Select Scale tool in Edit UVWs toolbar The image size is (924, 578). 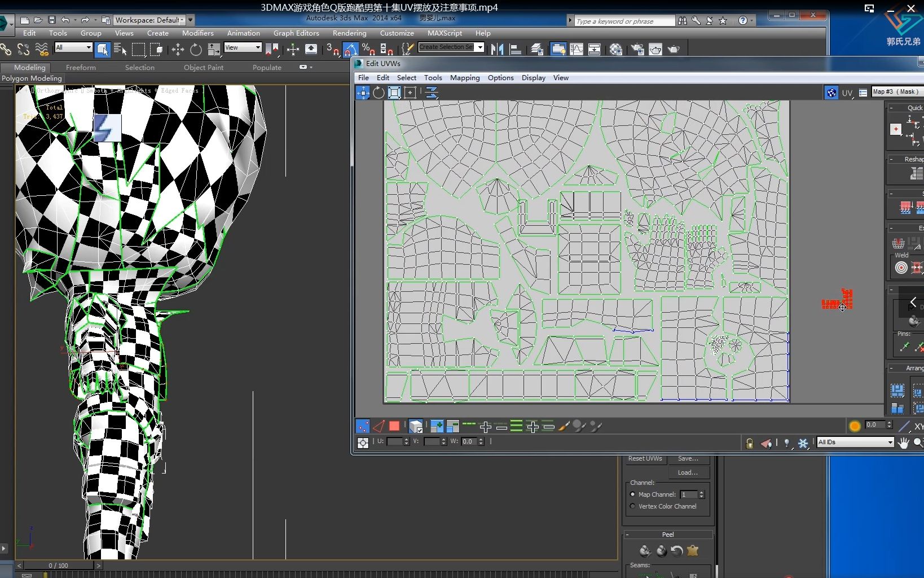coord(394,93)
